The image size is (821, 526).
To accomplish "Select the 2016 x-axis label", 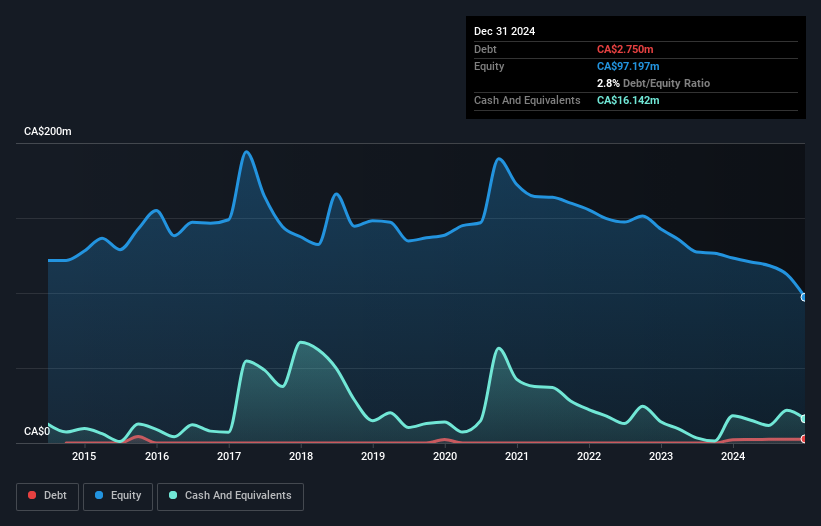I will [x=157, y=456].
